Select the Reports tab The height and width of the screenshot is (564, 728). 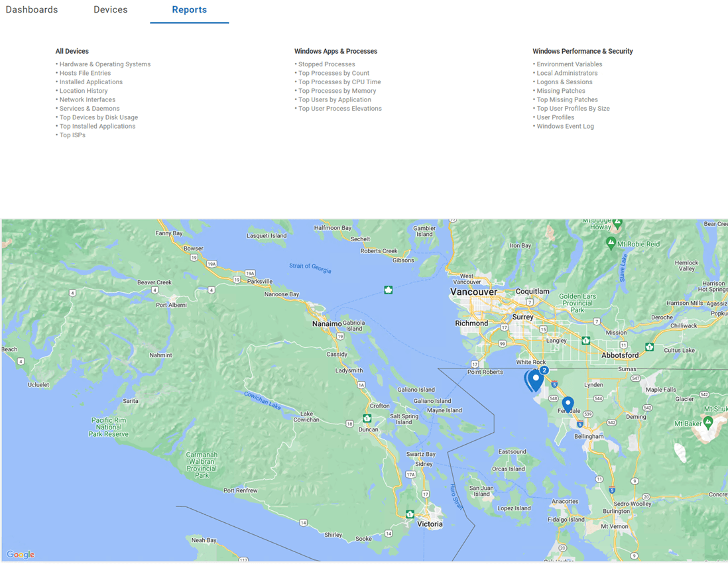tap(189, 10)
